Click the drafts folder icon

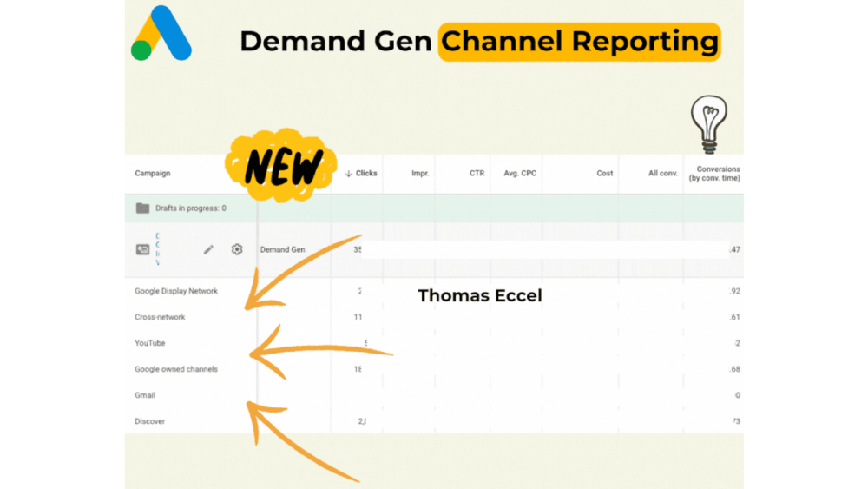[143, 208]
